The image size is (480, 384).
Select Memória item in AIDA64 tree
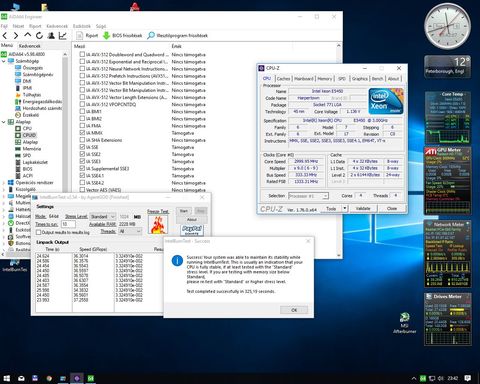pyautogui.click(x=32, y=149)
